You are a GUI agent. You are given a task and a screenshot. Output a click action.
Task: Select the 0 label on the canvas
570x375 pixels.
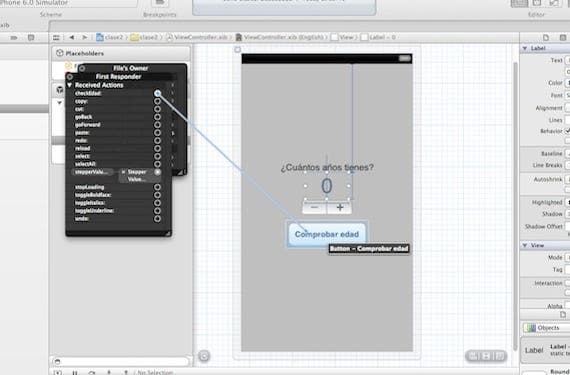(x=326, y=186)
